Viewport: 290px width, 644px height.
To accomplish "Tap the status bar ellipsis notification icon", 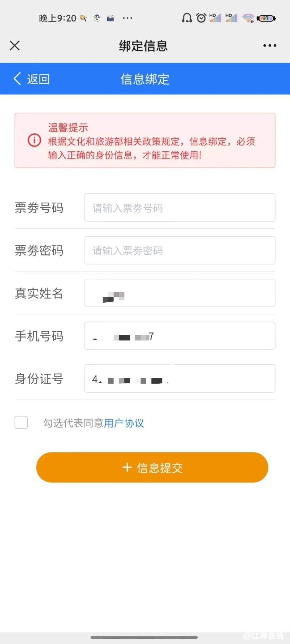I will click(127, 18).
